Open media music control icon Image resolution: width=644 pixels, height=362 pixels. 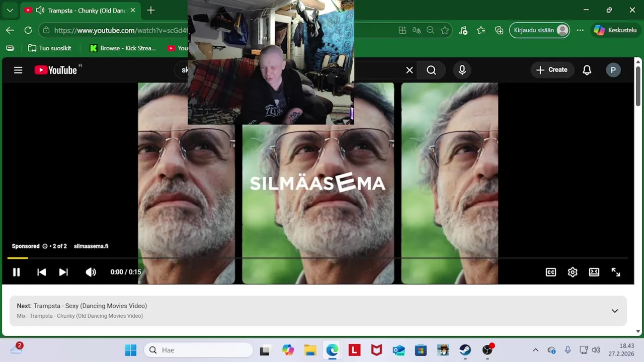coord(463,30)
